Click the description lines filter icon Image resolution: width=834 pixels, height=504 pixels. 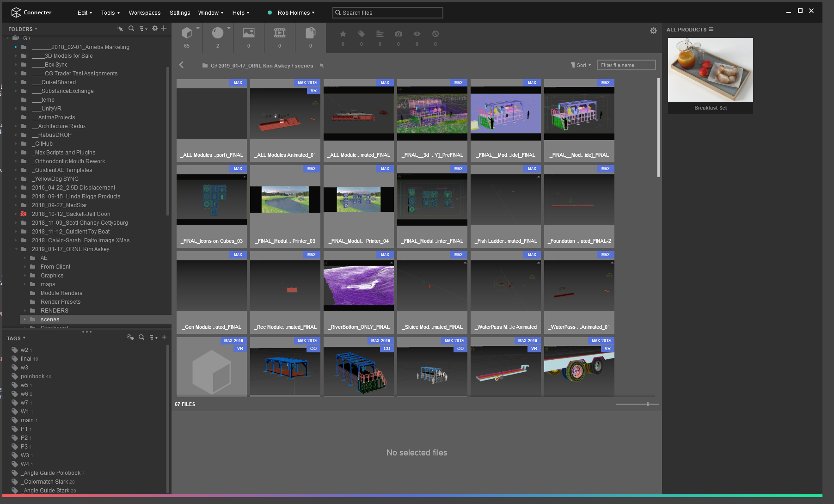click(x=380, y=34)
